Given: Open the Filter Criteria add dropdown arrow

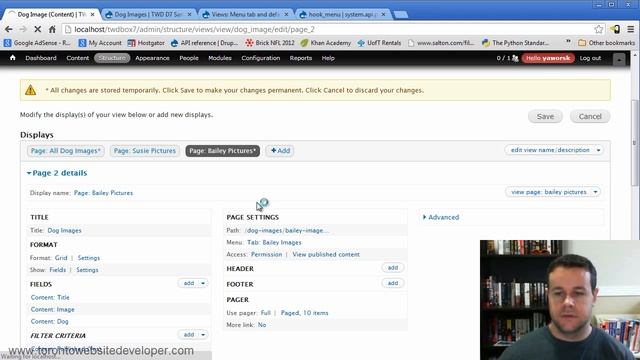Looking at the screenshot, I should point(203,335).
